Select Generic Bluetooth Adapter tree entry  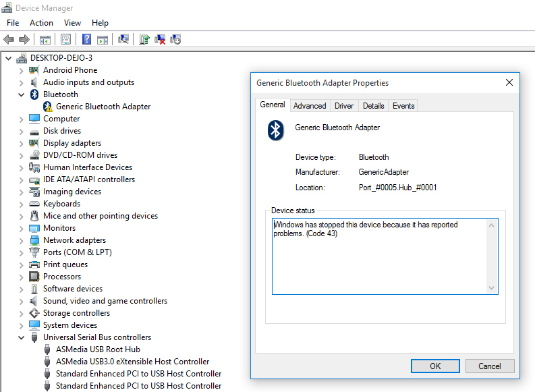click(x=103, y=107)
